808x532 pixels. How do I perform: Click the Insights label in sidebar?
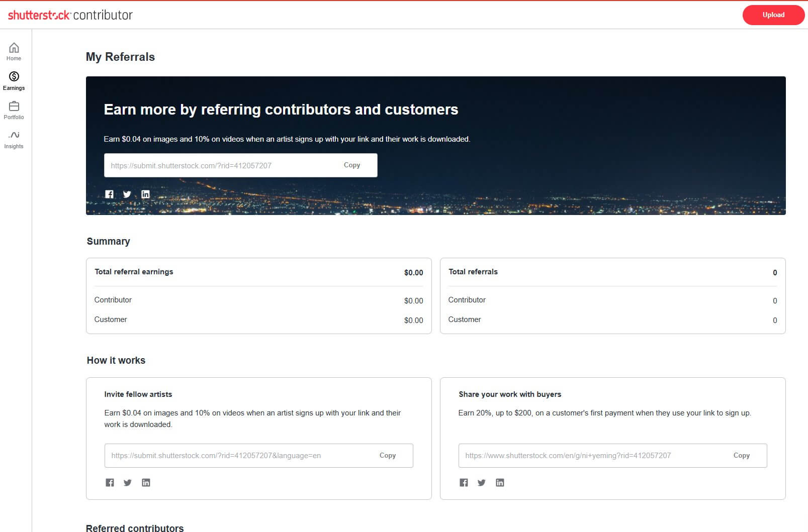(x=14, y=146)
